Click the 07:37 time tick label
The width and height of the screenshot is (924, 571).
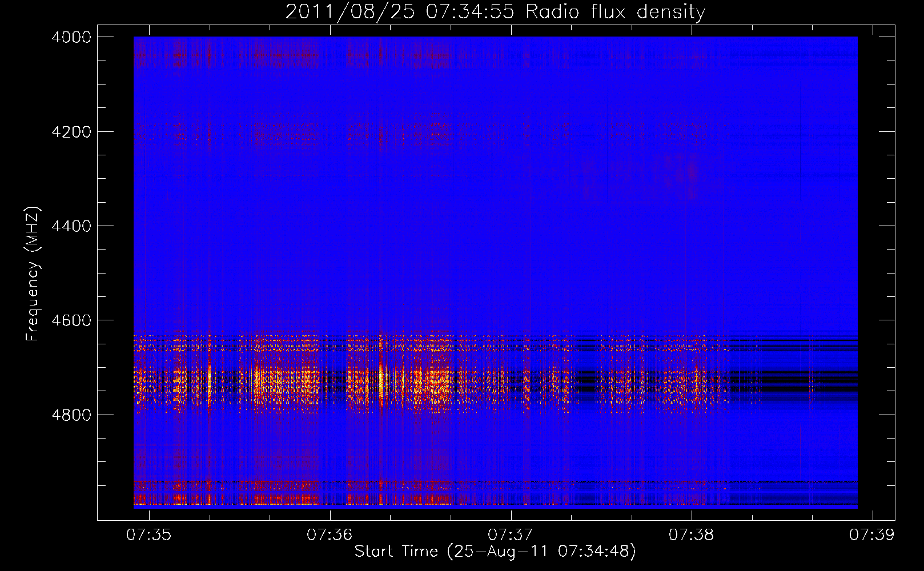[x=511, y=534]
